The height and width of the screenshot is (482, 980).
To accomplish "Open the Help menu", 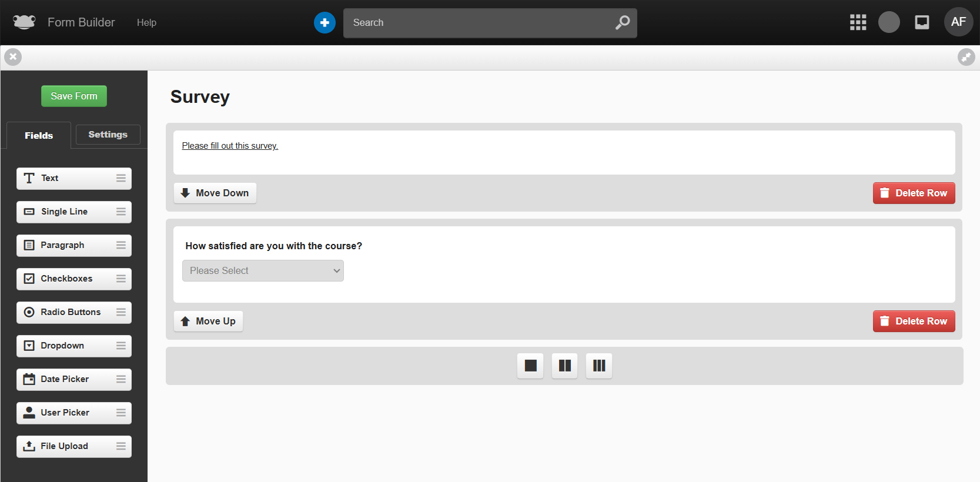I will click(146, 22).
